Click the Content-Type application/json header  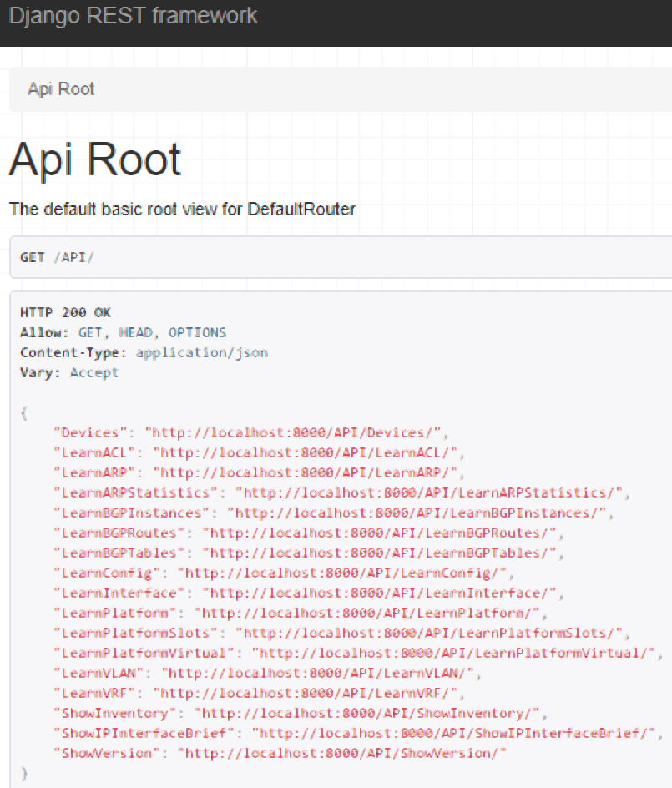pos(144,353)
